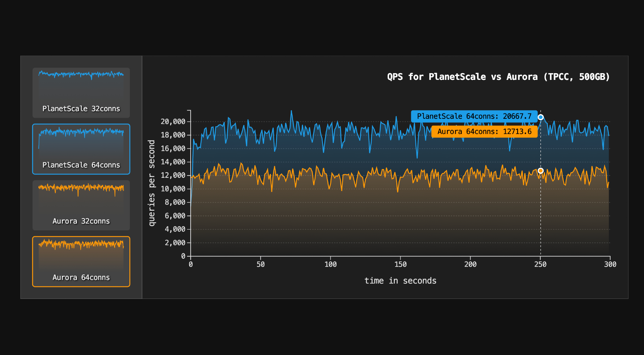Image resolution: width=644 pixels, height=355 pixels.
Task: Click the time in seconds axis label
Action: point(400,281)
